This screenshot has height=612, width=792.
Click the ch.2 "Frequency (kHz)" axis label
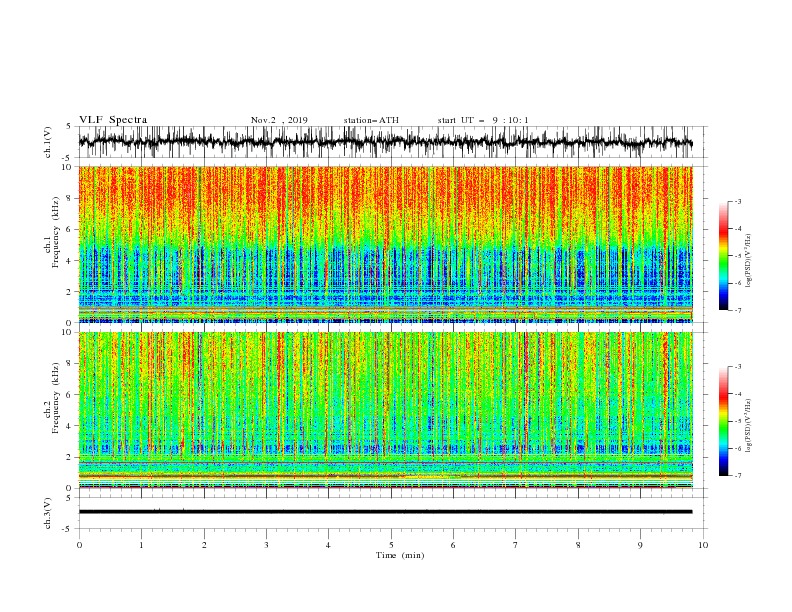click(56, 398)
